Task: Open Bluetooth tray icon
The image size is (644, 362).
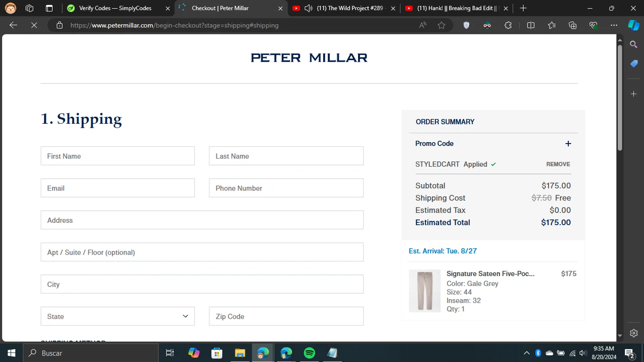Action: [x=538, y=353]
